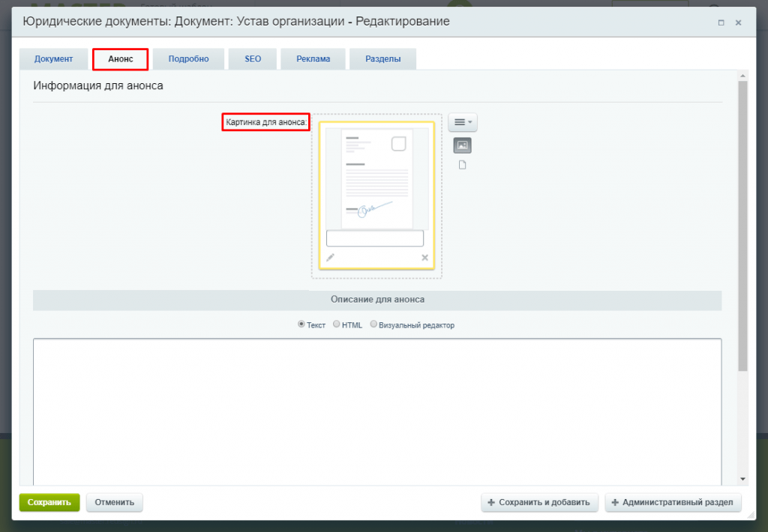The image size is (768, 532).
Task: Select the Текст description type
Action: (x=301, y=324)
